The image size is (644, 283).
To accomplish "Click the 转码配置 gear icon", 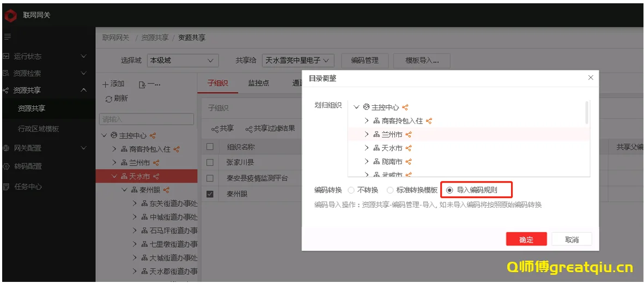I will tap(6, 166).
